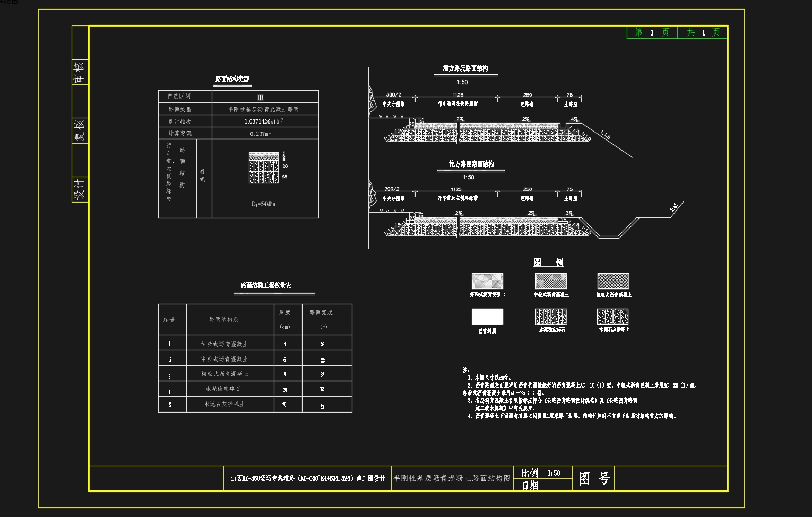Click the 细粒式沥青混凝土 legend hatch swatch

coord(487,281)
